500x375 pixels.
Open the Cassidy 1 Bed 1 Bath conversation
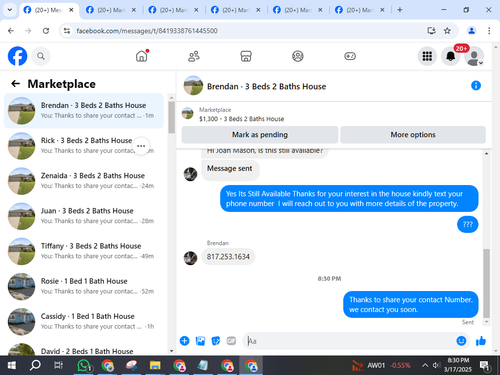(84, 322)
